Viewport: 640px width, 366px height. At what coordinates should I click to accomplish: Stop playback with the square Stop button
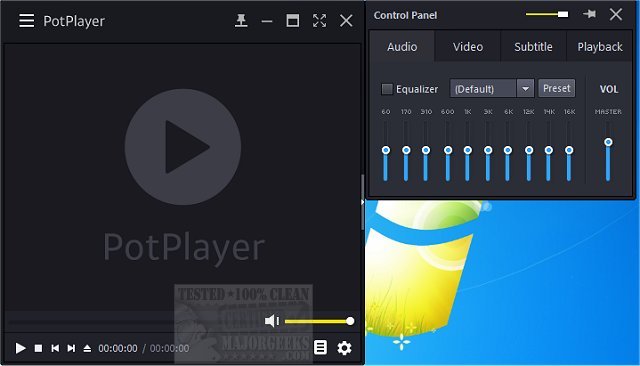[x=38, y=348]
